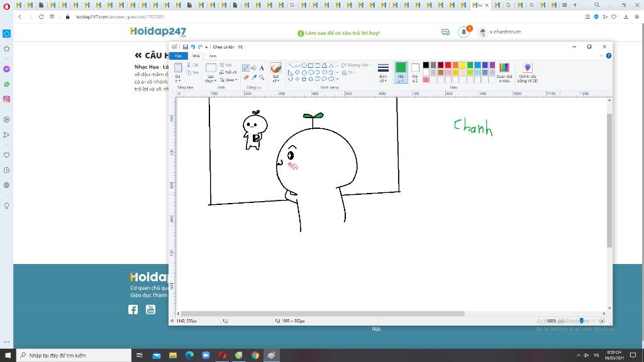Open Edit with Paint 3D
The width and height of the screenshot is (644, 362).
pos(528,73)
